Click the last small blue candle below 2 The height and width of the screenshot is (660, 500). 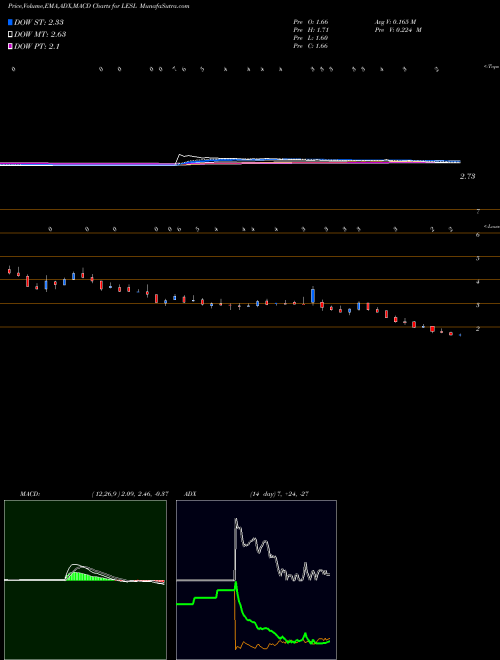click(460, 335)
